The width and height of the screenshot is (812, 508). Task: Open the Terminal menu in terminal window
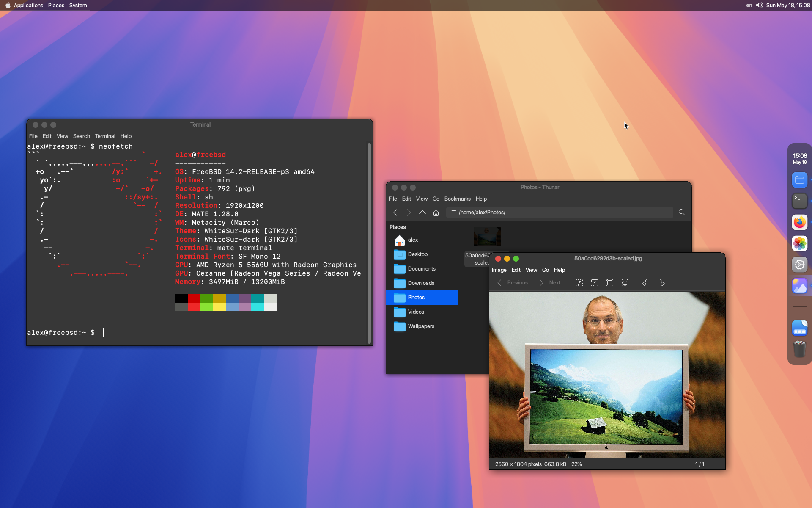pos(105,136)
